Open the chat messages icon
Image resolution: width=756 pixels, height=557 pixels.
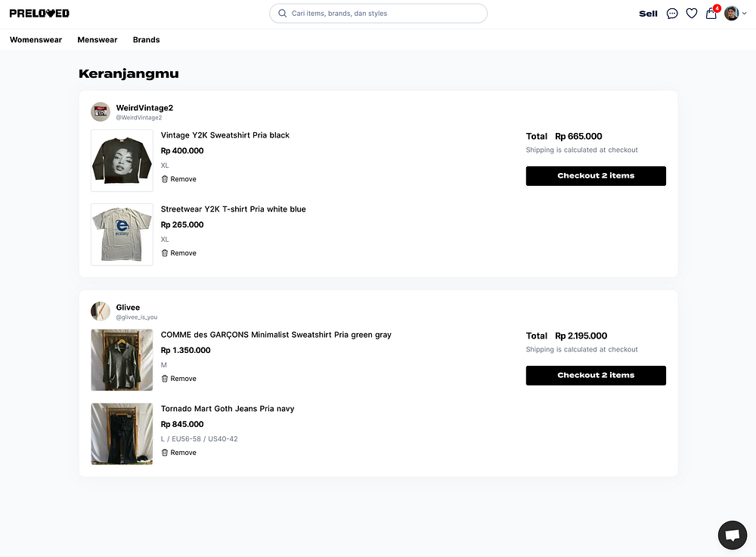tap(672, 14)
